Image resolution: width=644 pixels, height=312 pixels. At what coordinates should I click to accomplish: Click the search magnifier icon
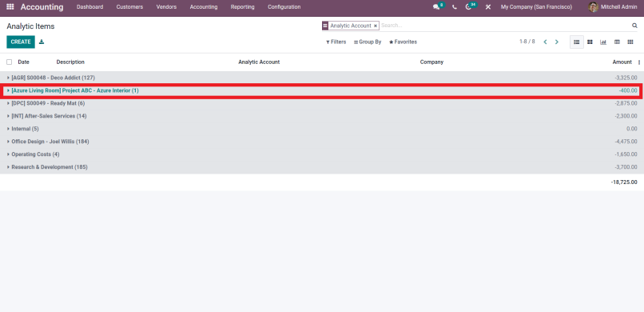634,26
